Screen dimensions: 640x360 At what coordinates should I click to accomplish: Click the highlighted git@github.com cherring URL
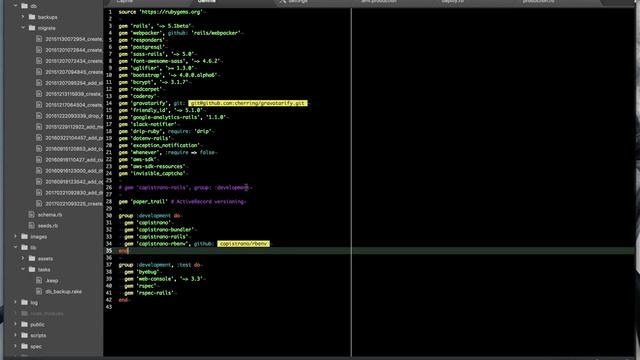[248, 103]
